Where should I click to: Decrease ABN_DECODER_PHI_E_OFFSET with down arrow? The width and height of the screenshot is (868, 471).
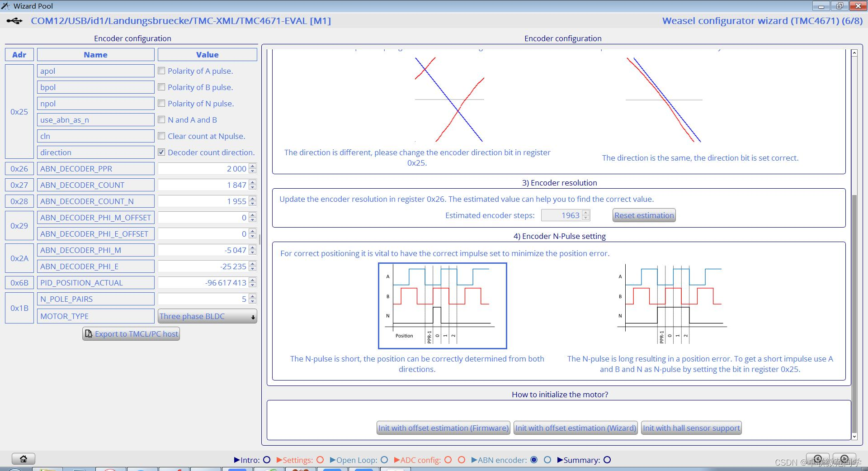point(253,236)
